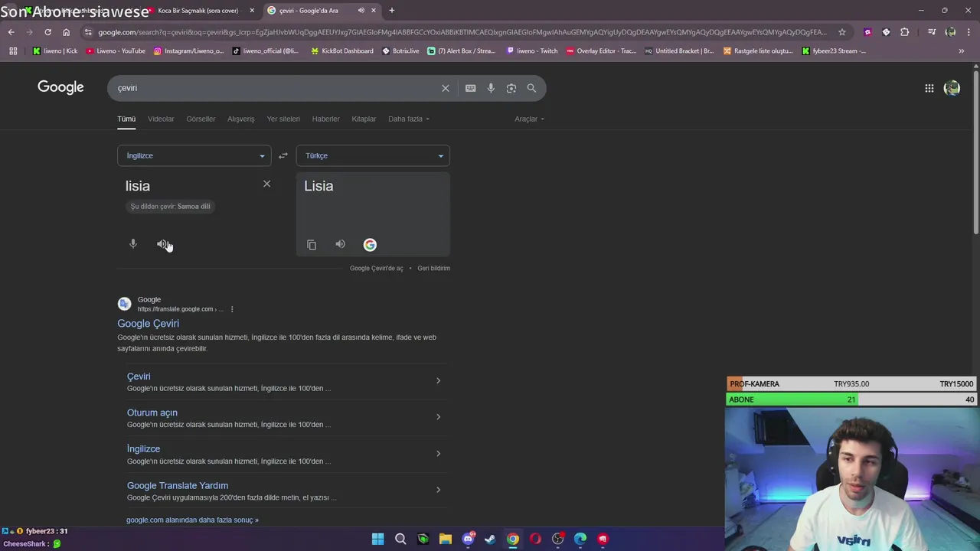
Task: Switch to the Haberler tab
Action: (x=325, y=119)
